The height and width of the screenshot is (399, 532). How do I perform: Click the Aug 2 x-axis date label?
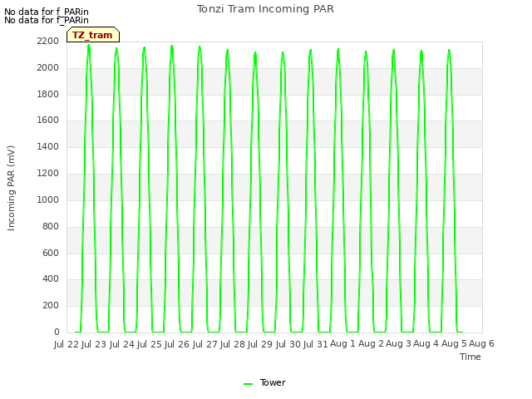click(371, 344)
